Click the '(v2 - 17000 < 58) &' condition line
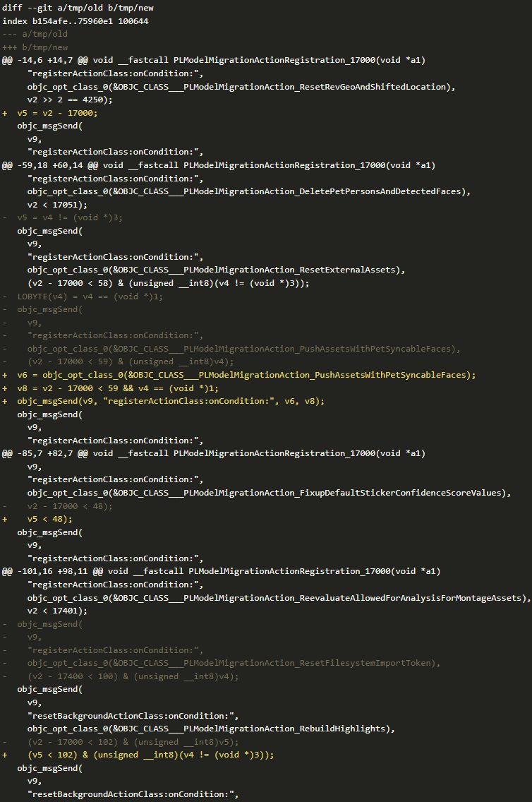Image resolution: width=532 pixels, height=802 pixels. [x=168, y=283]
